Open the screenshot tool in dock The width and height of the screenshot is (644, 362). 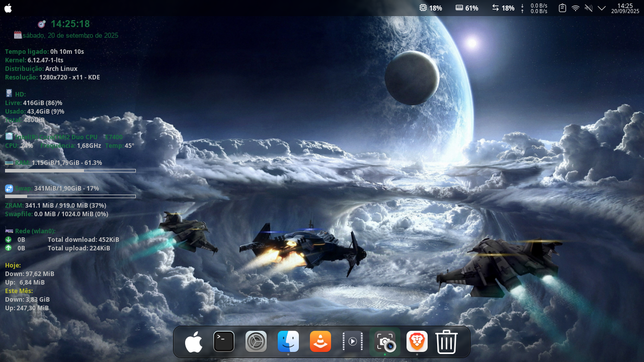(x=385, y=342)
